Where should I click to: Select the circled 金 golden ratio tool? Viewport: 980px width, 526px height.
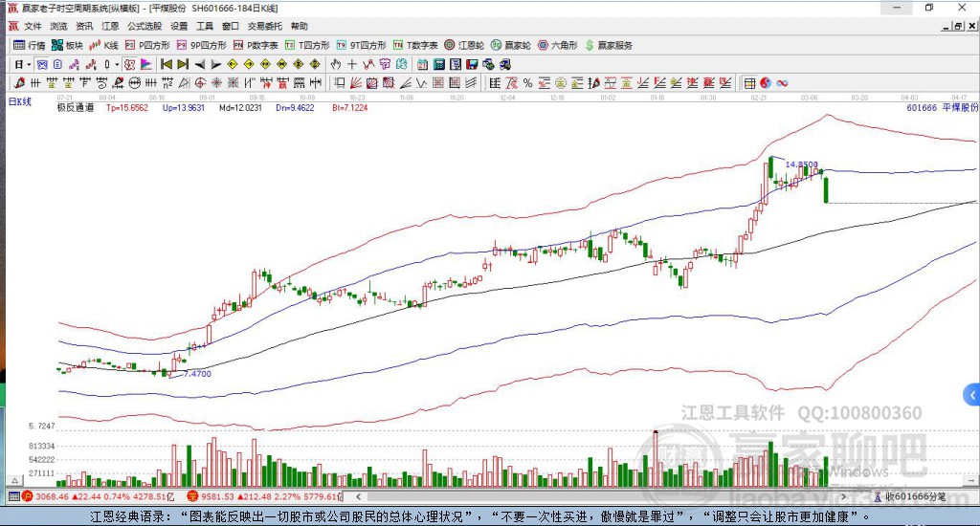pos(560,82)
